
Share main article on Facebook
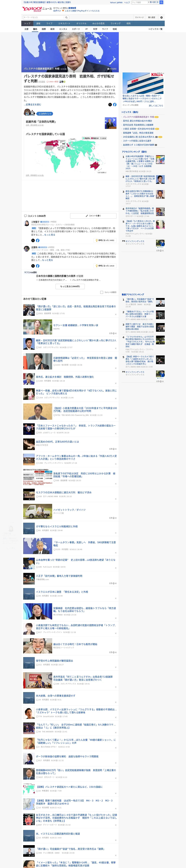tap(115, 104)
